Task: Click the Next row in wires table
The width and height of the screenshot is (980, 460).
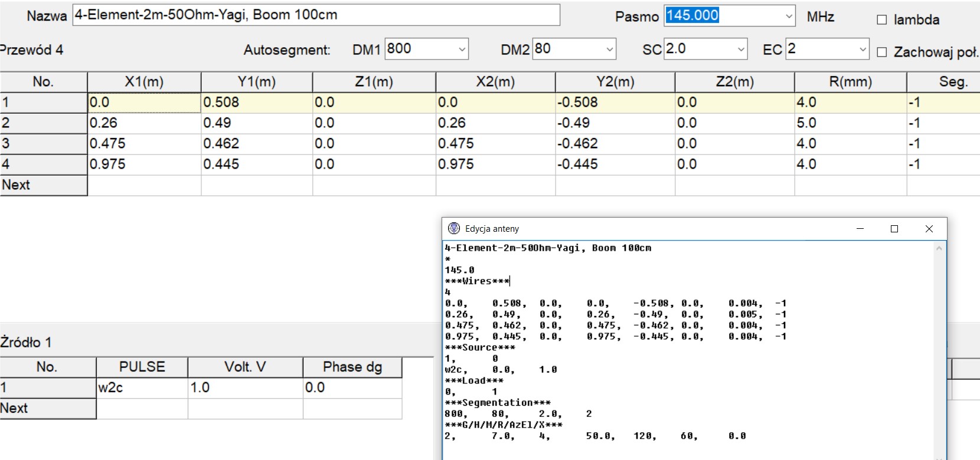Action: (43, 185)
